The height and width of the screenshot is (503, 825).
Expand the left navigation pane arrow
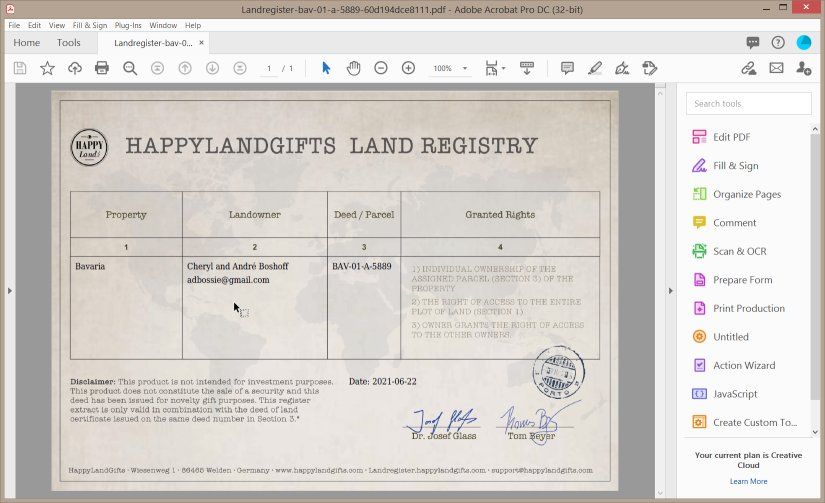pyautogui.click(x=9, y=290)
